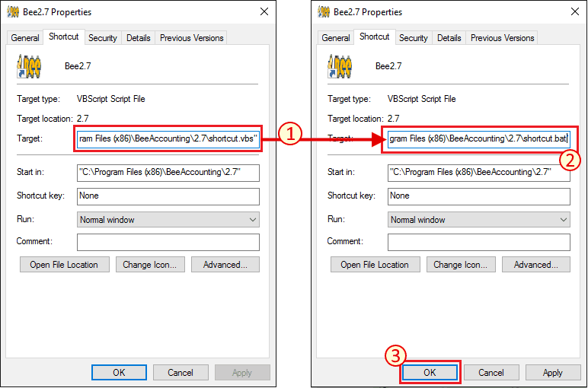Open Advanced options in the right window
This screenshot has height=388, width=588.
pos(536,265)
